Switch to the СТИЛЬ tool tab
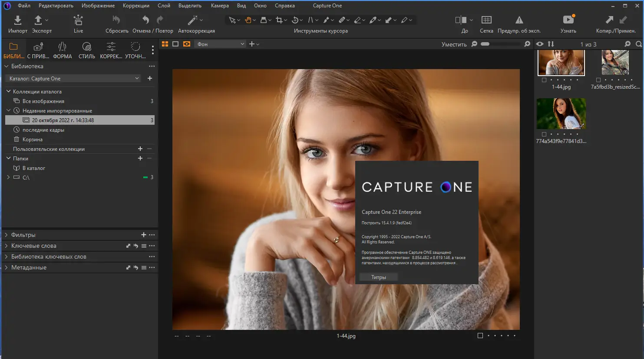 [x=86, y=50]
